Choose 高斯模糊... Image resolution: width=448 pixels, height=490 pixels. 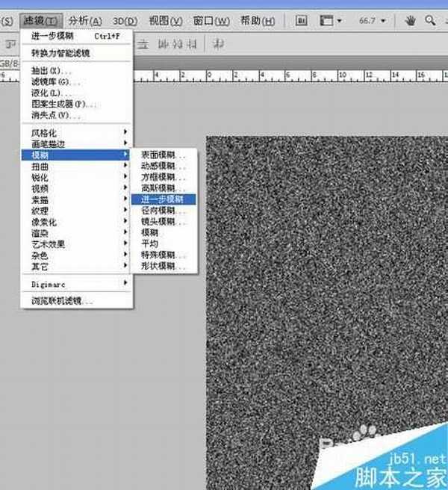point(164,188)
